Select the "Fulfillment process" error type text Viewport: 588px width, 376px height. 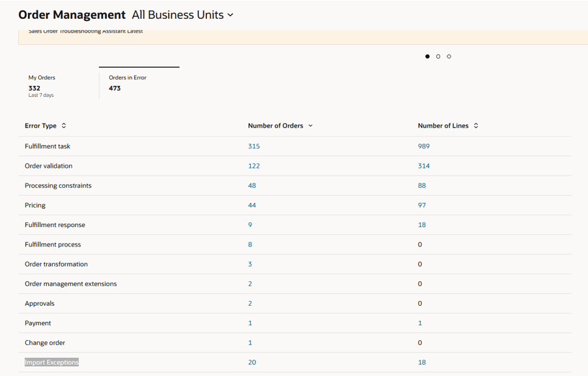[53, 245]
